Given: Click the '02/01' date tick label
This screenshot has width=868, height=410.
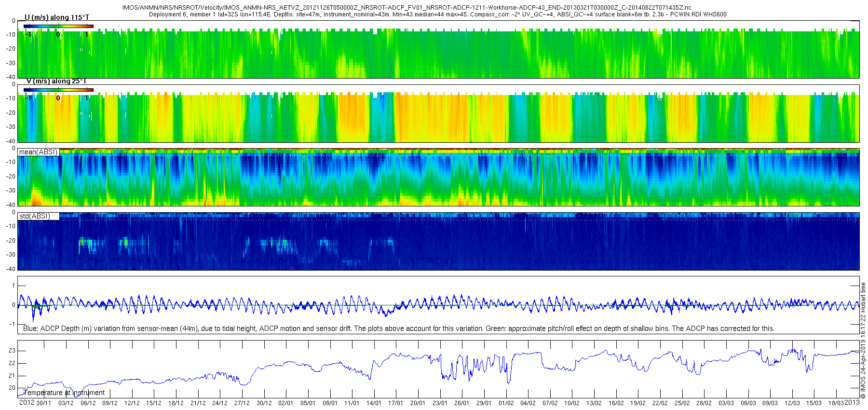Looking at the screenshot, I should [x=286, y=403].
